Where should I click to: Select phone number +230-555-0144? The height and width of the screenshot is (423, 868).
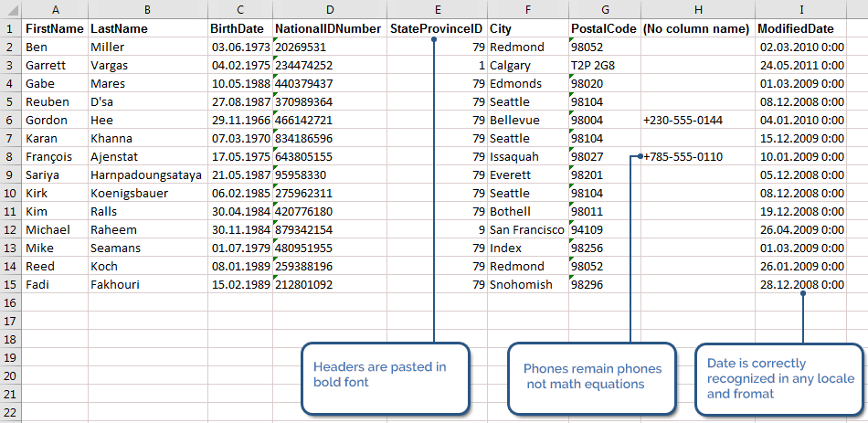pos(699,121)
